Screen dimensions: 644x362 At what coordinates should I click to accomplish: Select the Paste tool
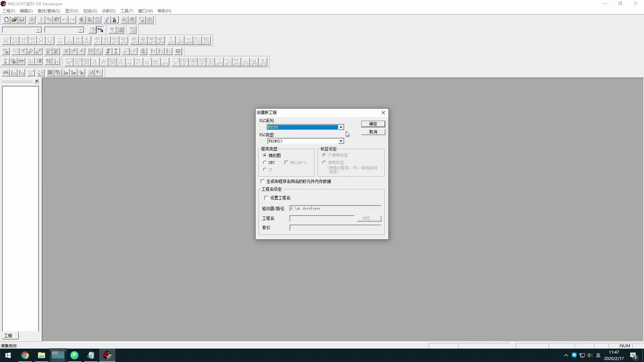point(57,19)
